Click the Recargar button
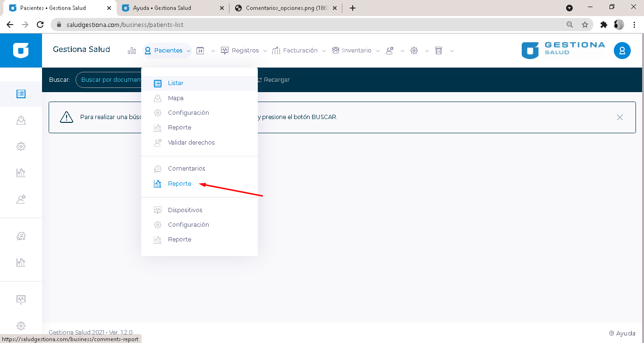Screen dimensions: 644x343 pyautogui.click(x=273, y=80)
